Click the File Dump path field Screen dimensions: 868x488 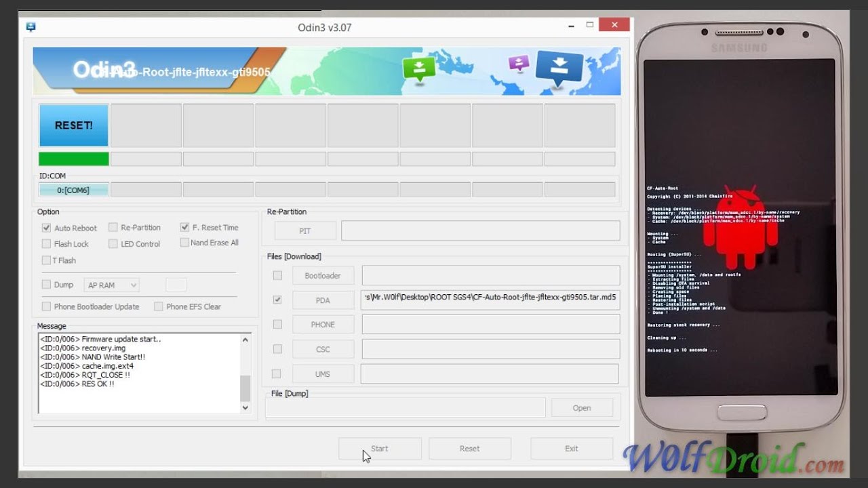pos(406,407)
